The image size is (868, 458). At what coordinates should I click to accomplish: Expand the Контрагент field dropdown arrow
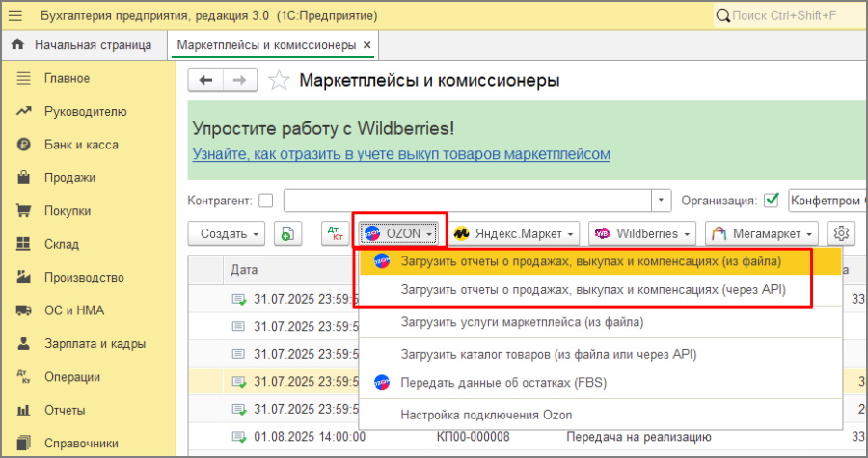coord(661,201)
